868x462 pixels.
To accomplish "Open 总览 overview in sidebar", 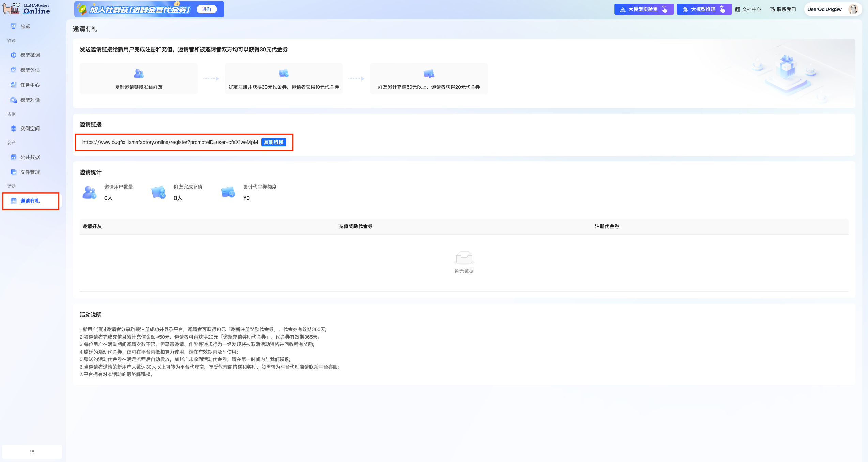I will point(25,26).
